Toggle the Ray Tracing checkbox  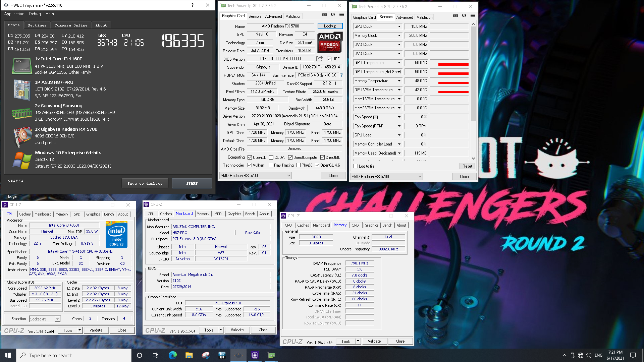tap(271, 165)
